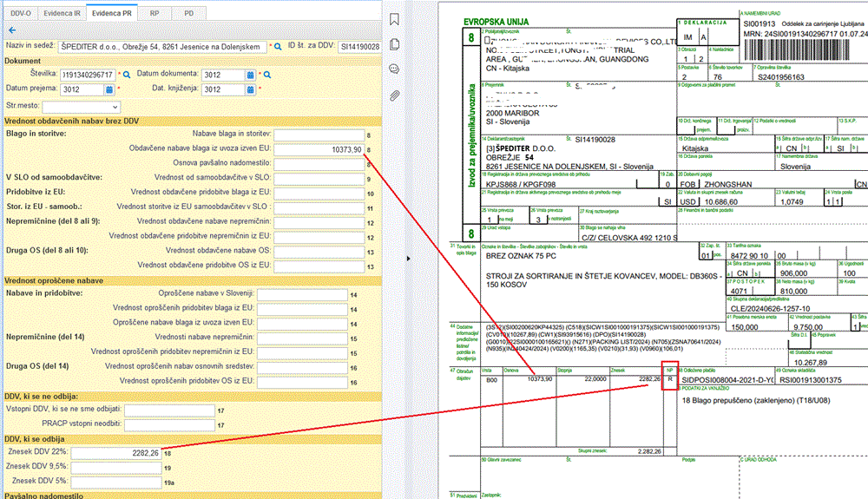Click 'SIDPOSI008004-2021-D-Y' text in PDF

727,380
